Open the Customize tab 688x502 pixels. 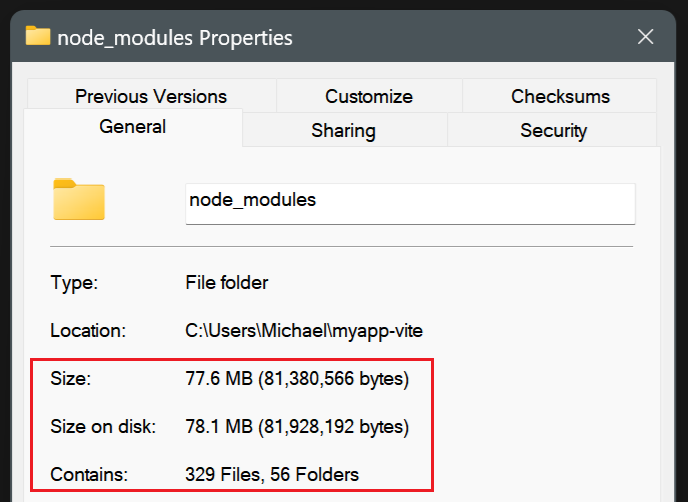(369, 96)
